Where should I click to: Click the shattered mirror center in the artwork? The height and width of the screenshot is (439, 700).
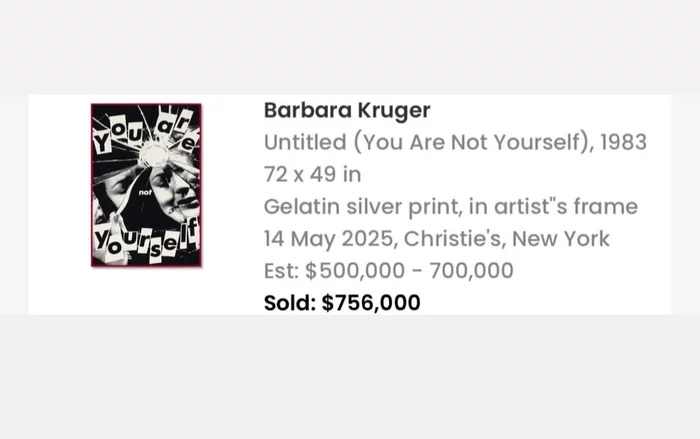click(x=155, y=150)
